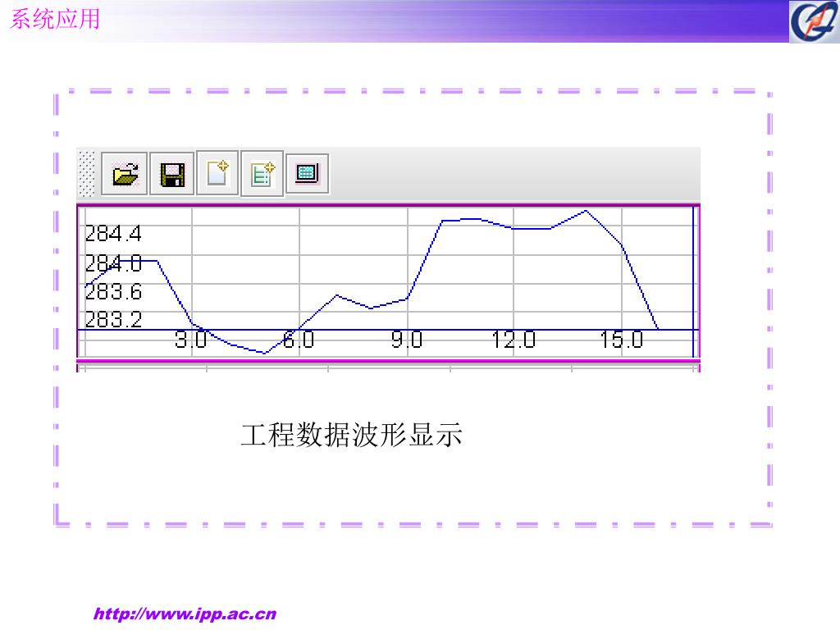
Task: Click the 6.0 x-axis label
Action: 299,340
